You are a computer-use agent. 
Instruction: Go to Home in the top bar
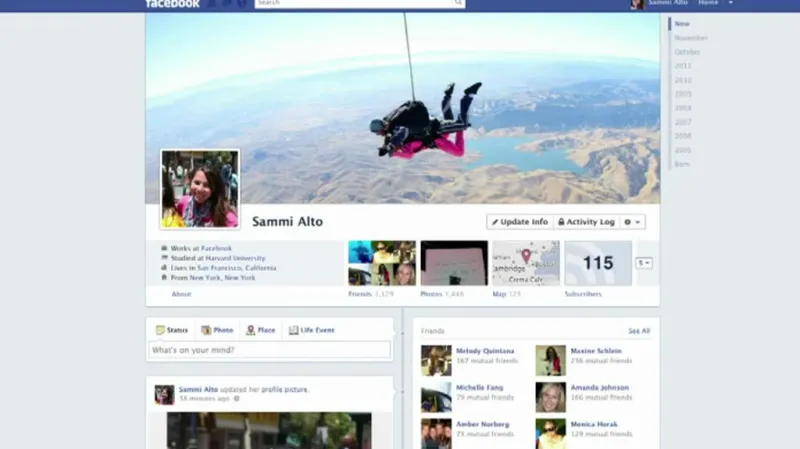click(x=708, y=3)
